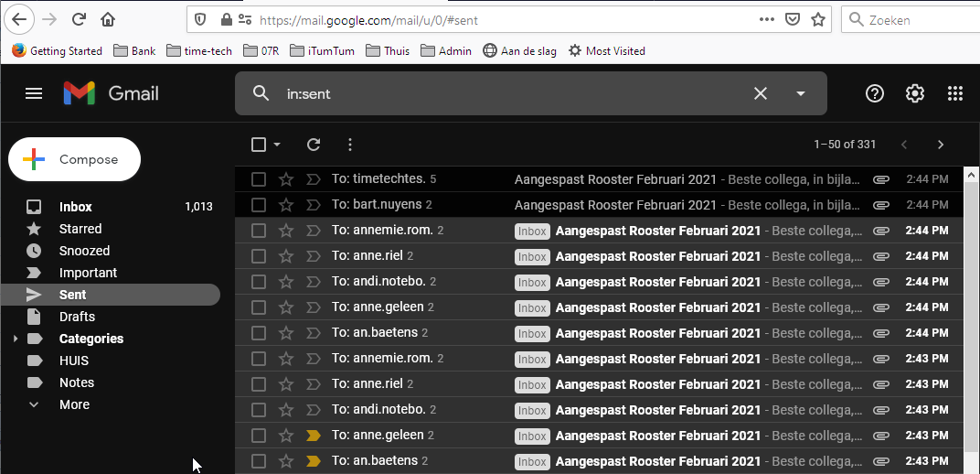Unmark importance on 2:43 PM anne.geleen email
Viewport: 980px width, 474px height.
(314, 436)
